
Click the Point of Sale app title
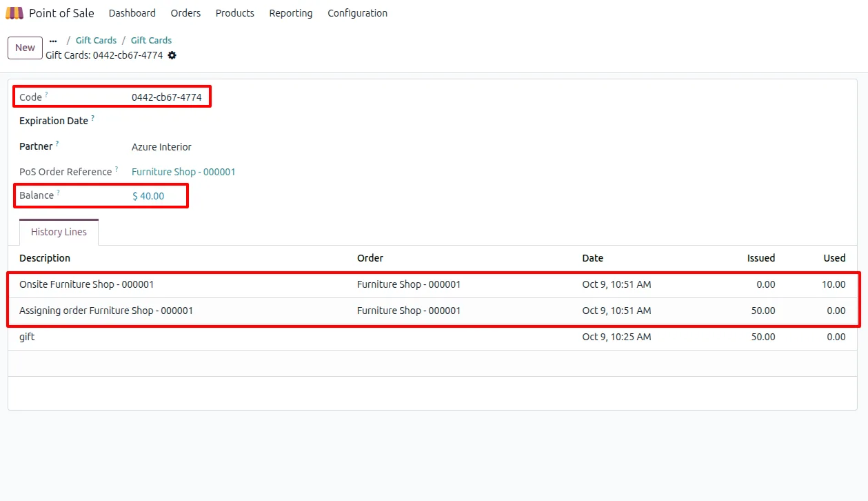(x=61, y=13)
